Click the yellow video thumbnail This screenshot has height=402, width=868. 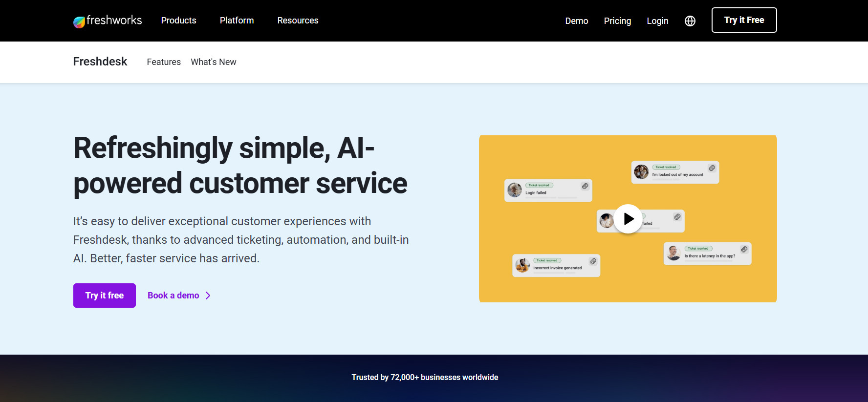[x=628, y=219]
